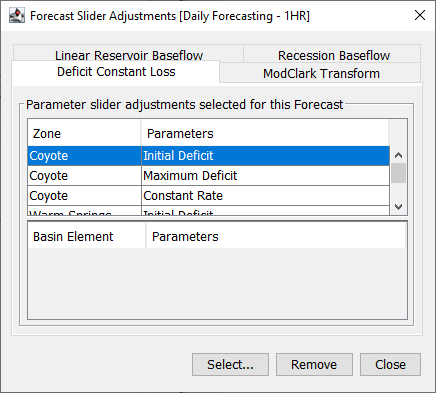The width and height of the screenshot is (436, 393).
Task: Click the application icon in title bar
Action: coord(17,15)
